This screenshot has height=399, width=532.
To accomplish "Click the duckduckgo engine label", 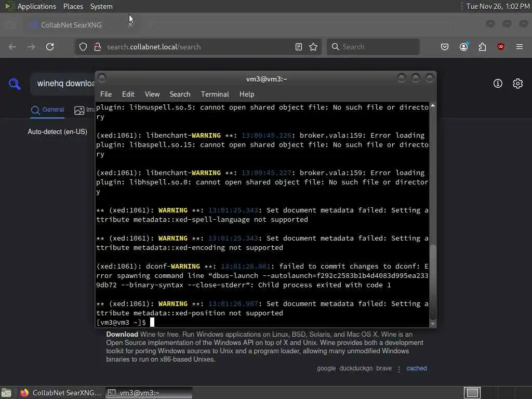I will 356,368.
